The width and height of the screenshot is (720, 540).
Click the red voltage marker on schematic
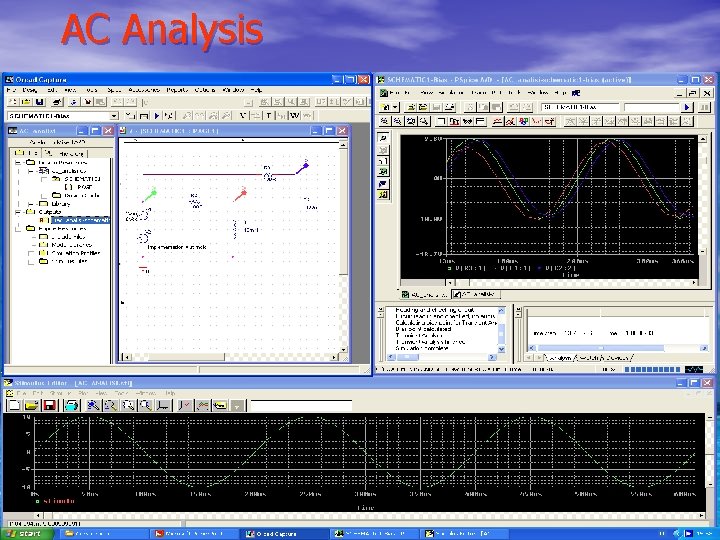(x=240, y=195)
